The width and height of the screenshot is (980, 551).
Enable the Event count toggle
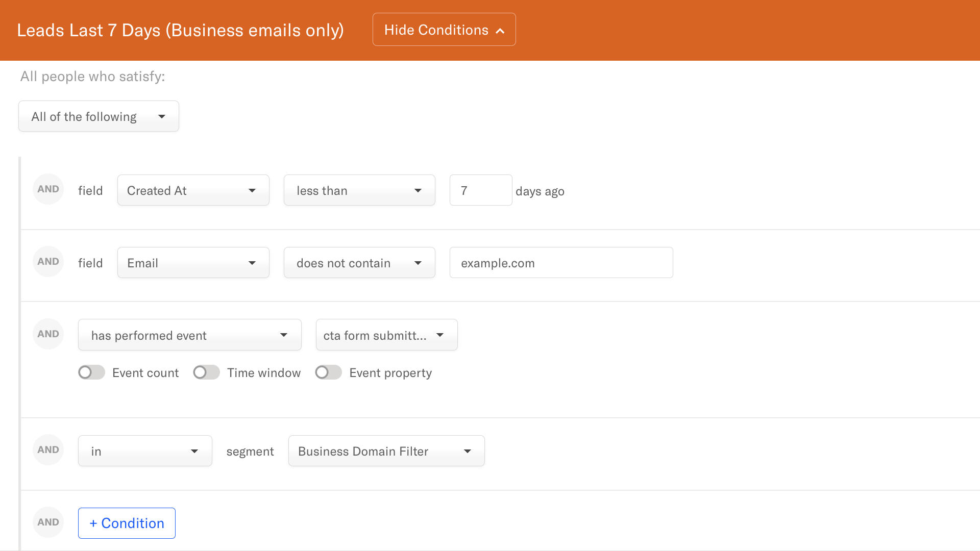(x=91, y=372)
